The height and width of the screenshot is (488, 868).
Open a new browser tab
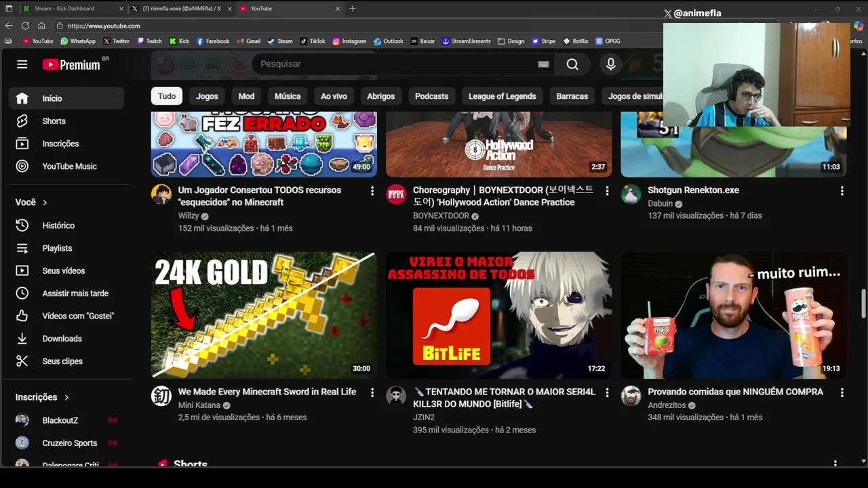353,9
